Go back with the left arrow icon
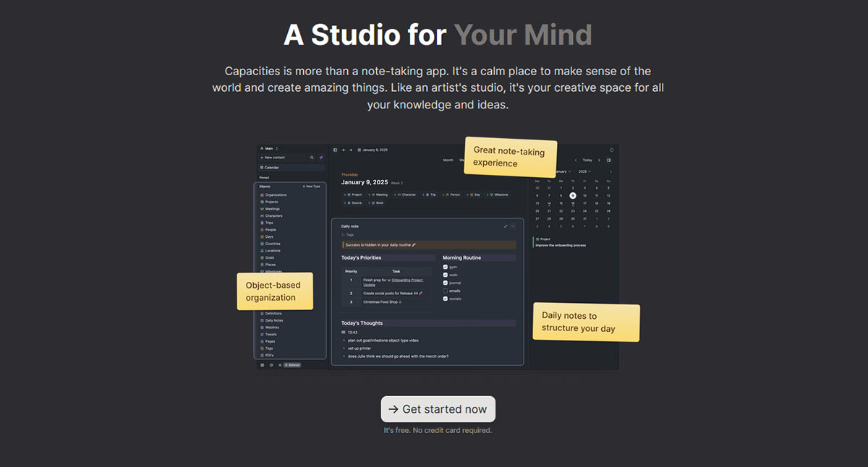Screen dimensions: 868x467 point(344,150)
